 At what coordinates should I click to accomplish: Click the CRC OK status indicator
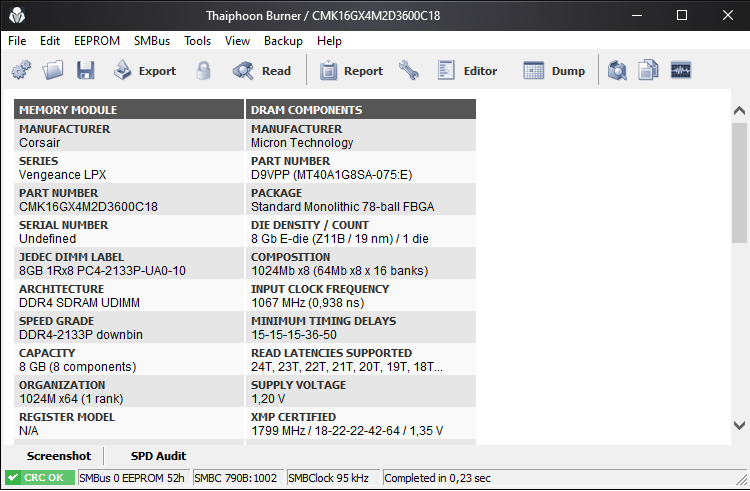40,478
